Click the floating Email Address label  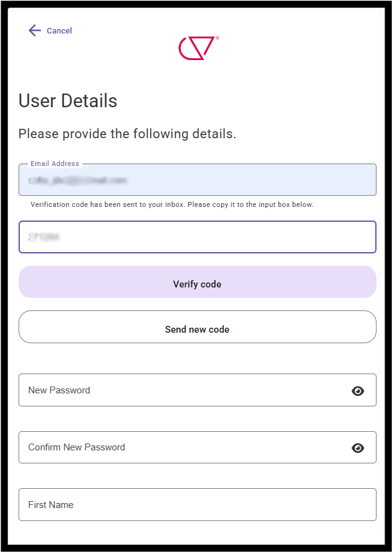click(55, 164)
